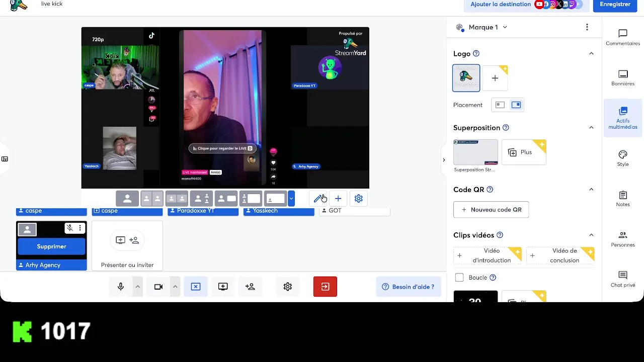This screenshot has width=644, height=362.
Task: Open camera options arrow
Action: pyautogui.click(x=175, y=287)
